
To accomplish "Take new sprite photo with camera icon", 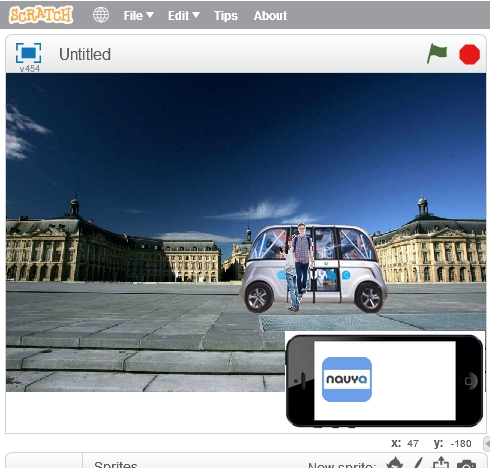I will point(466,464).
